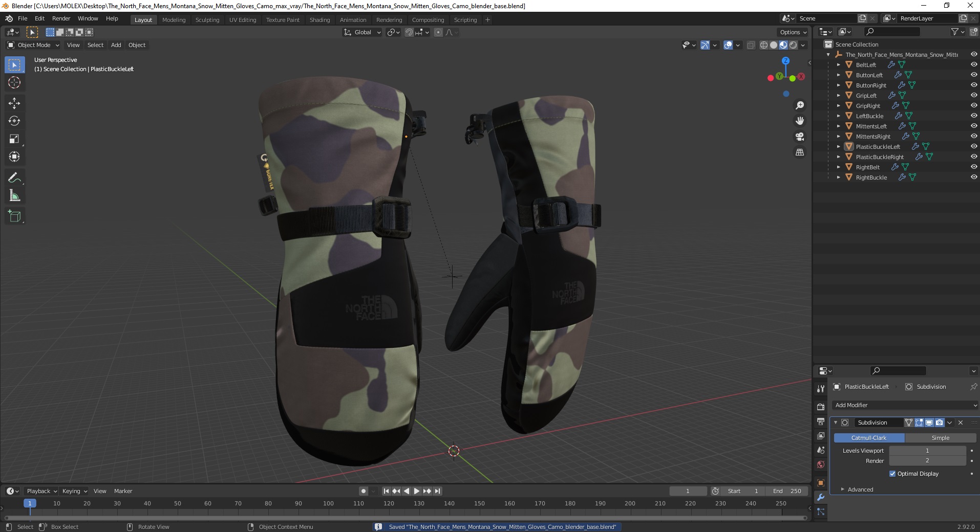Open the File menu
980x532 pixels.
coord(23,18)
